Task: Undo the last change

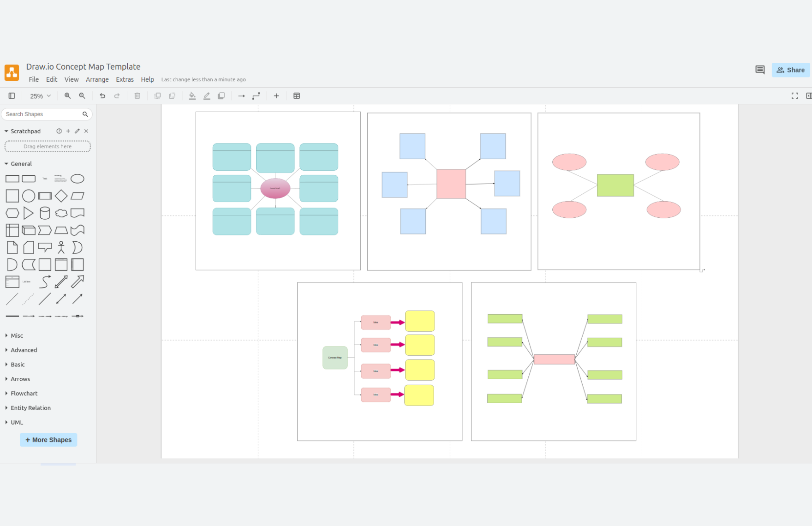Action: (102, 96)
